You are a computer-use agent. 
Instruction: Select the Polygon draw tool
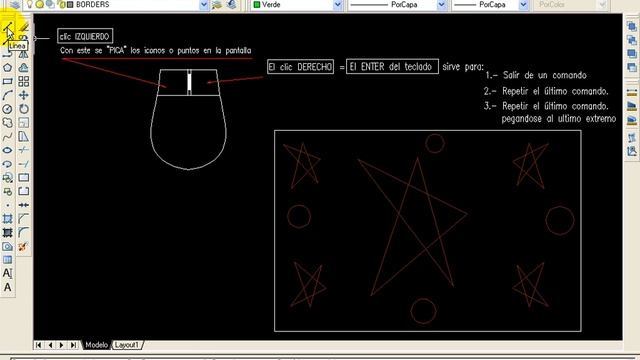point(8,68)
